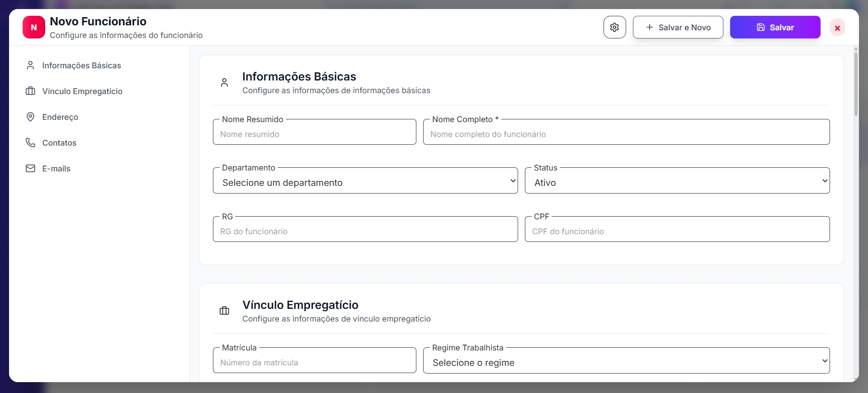Close the Novo Funcionário dialog
This screenshot has width=868, height=393.
coord(837,28)
